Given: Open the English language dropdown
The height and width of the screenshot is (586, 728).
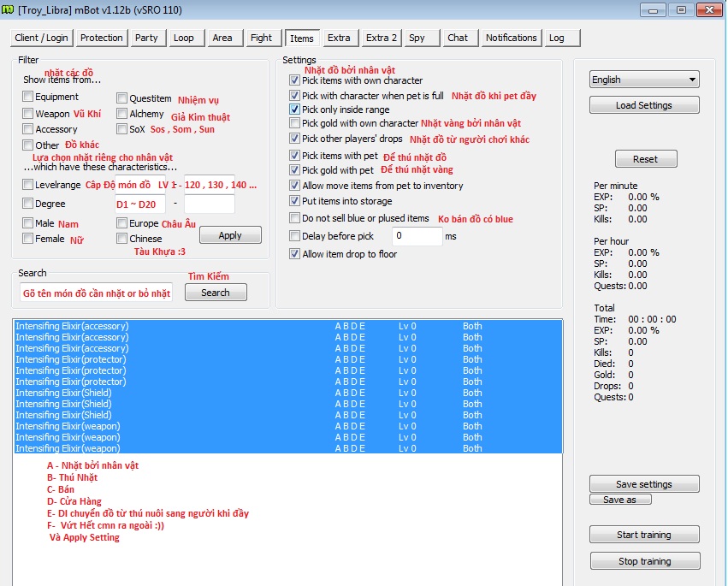Looking at the screenshot, I should (644, 80).
